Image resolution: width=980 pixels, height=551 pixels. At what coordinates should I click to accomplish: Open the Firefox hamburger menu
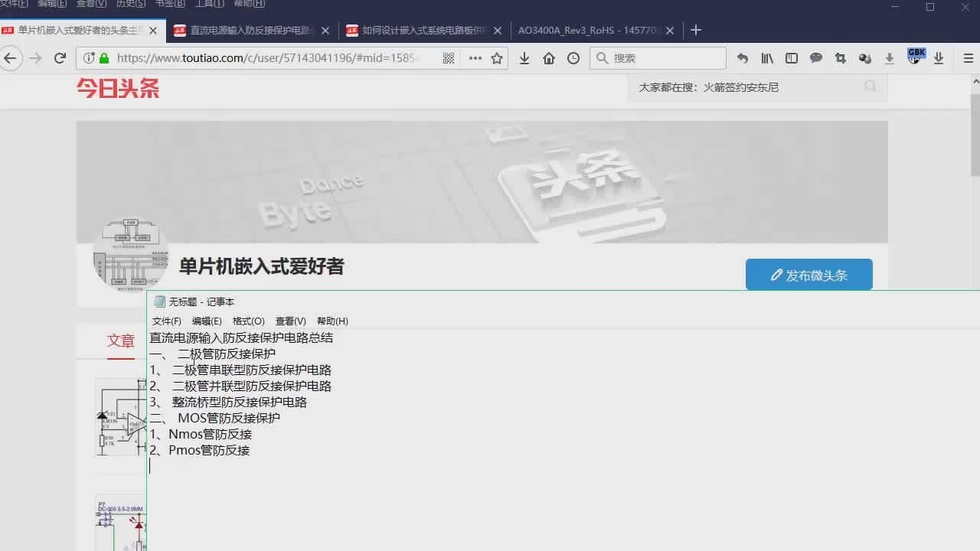(969, 58)
